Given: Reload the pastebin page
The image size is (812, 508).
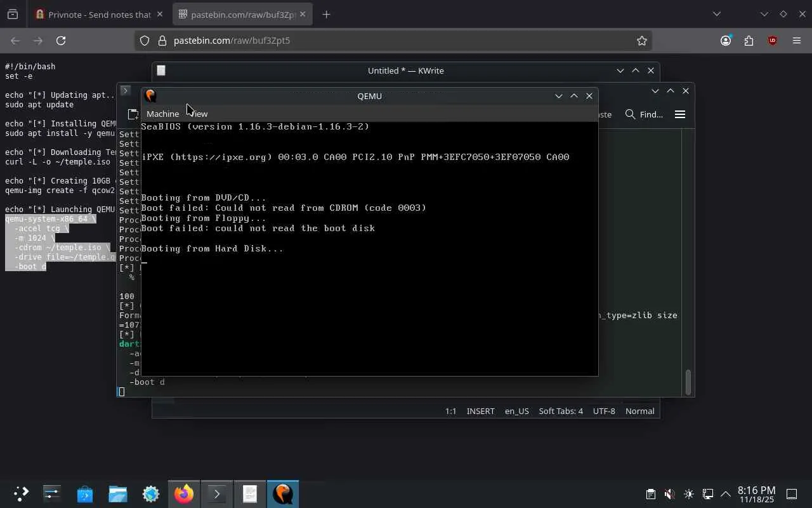Looking at the screenshot, I should pyautogui.click(x=61, y=41).
